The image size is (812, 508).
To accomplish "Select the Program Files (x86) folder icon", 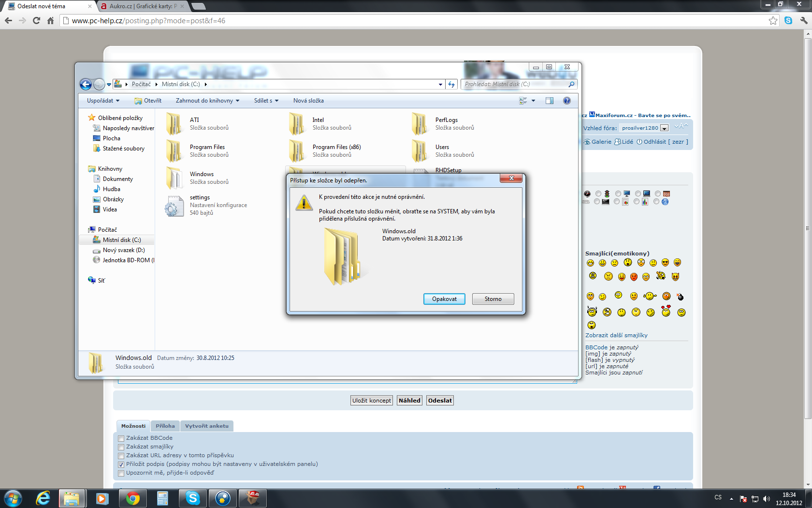I will click(x=297, y=151).
